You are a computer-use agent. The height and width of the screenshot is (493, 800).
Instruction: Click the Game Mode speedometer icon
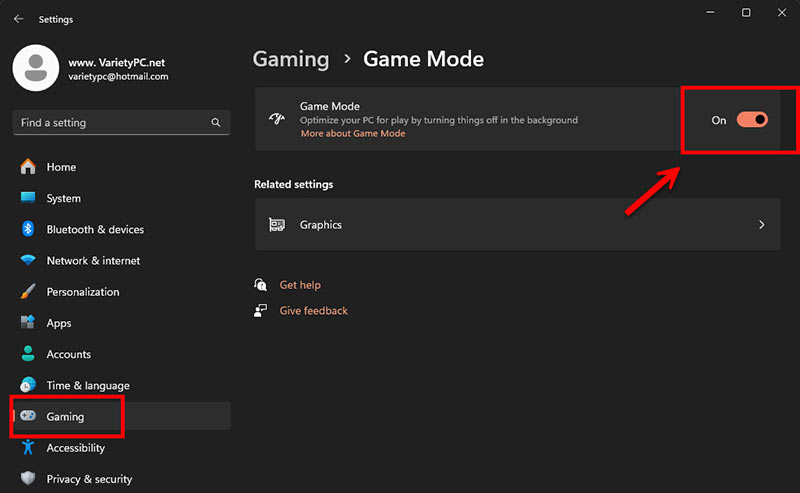[x=277, y=119]
